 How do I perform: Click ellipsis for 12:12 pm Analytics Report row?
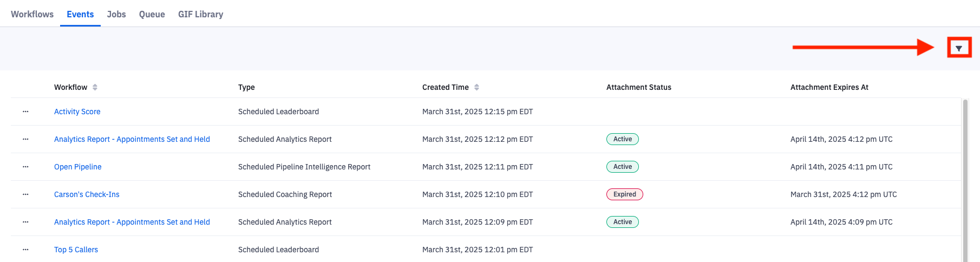tap(25, 139)
